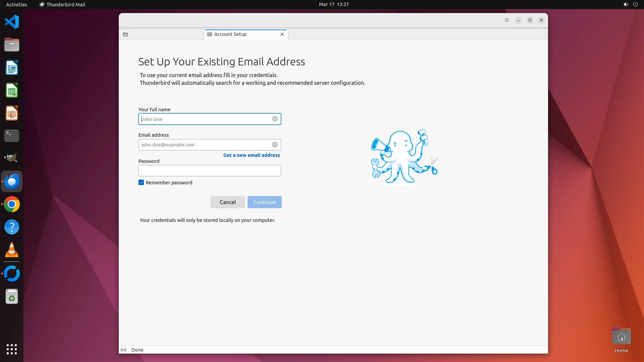The height and width of the screenshot is (362, 644).
Task: Open the Activities overview
Action: (16, 4)
